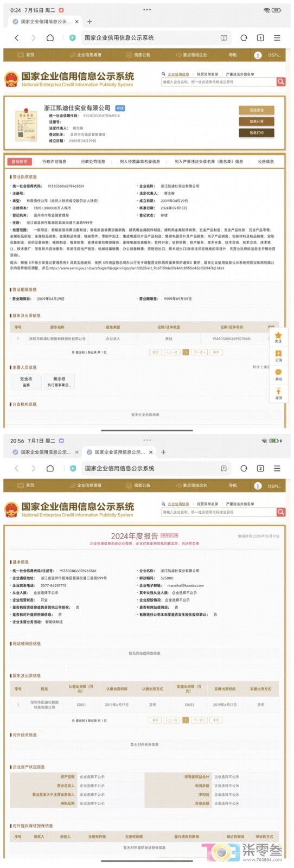This screenshot has height=868, width=294.
Task: Open the hamburger menu in lower browser
Action: point(277,468)
